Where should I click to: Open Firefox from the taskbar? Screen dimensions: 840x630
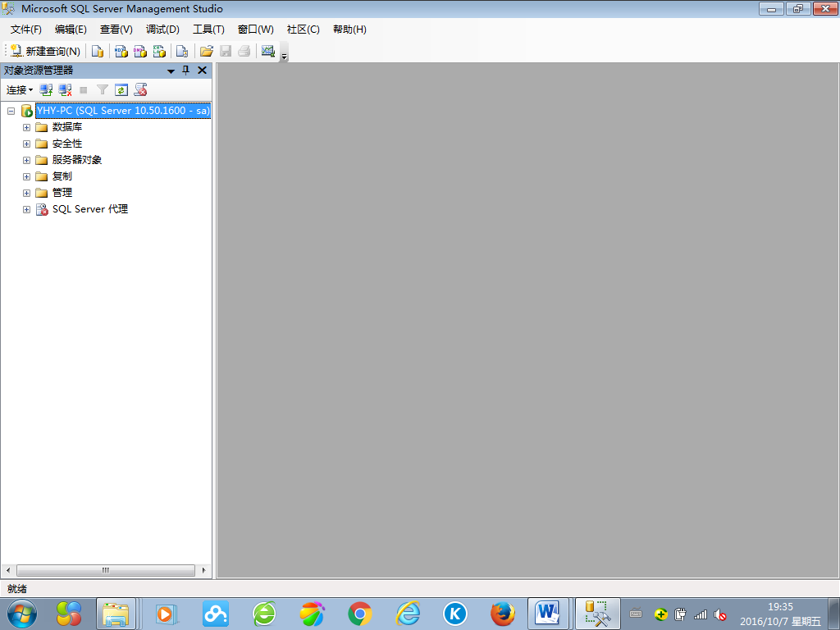503,614
